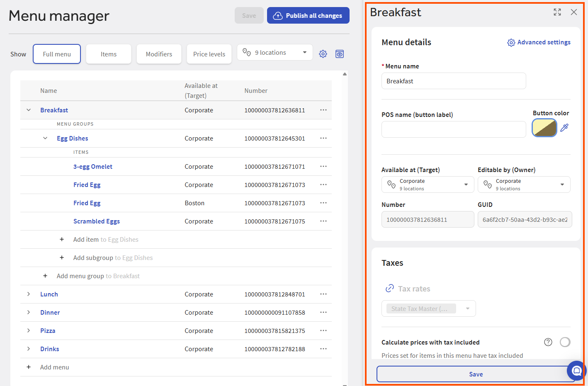Click Add subgroup to Egg Dishes text
The height and width of the screenshot is (386, 588).
click(x=113, y=257)
